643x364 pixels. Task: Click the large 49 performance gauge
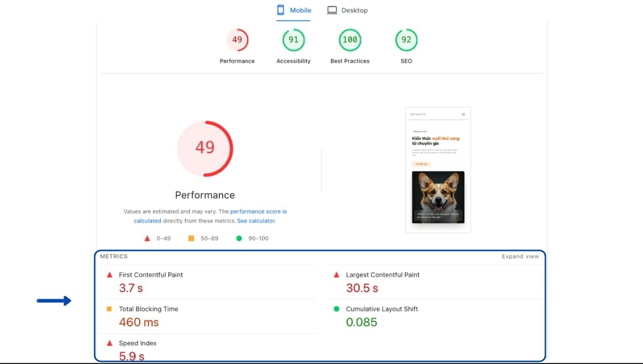tap(205, 149)
